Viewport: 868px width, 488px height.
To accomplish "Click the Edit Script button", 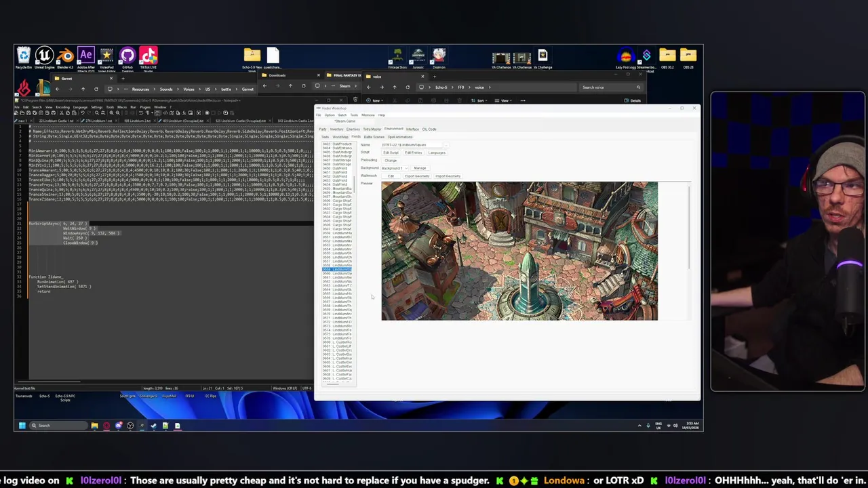I will tap(391, 152).
